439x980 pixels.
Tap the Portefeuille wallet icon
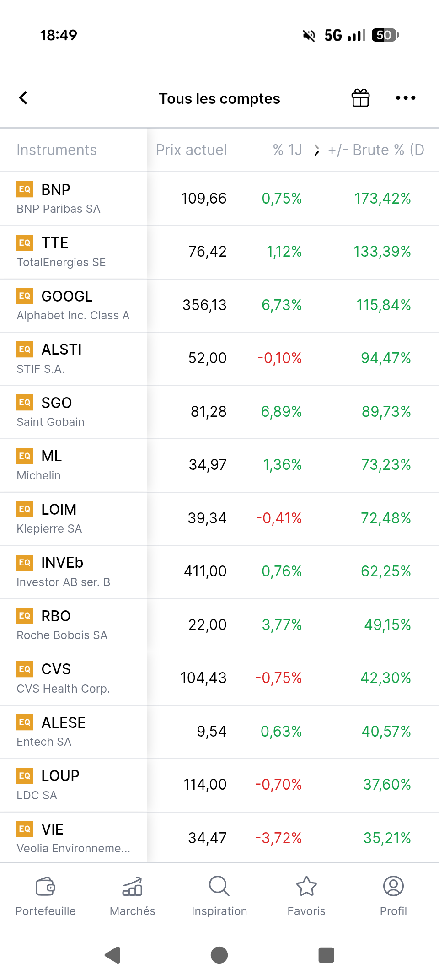(x=45, y=886)
